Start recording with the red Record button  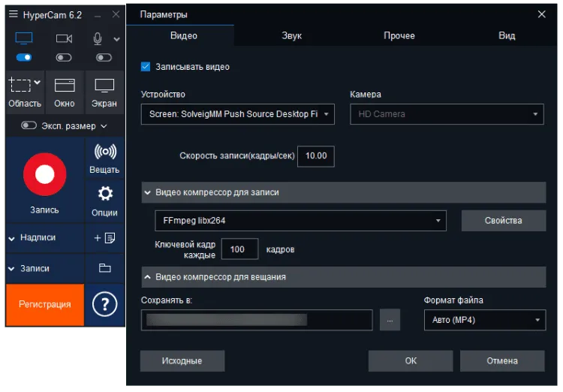(44, 175)
